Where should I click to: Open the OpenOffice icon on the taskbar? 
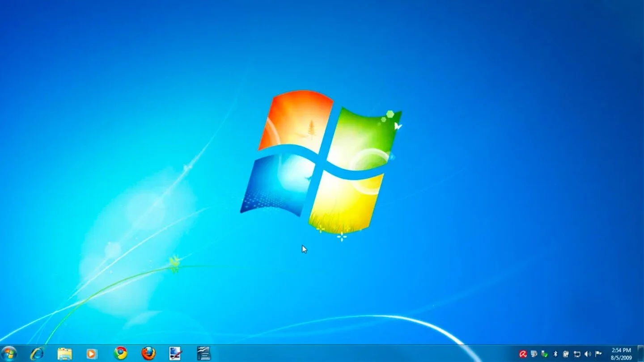point(204,354)
